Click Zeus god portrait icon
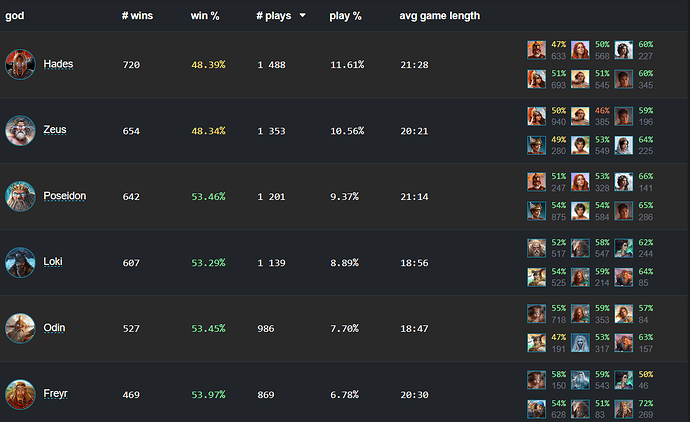The image size is (690, 422). (x=20, y=131)
